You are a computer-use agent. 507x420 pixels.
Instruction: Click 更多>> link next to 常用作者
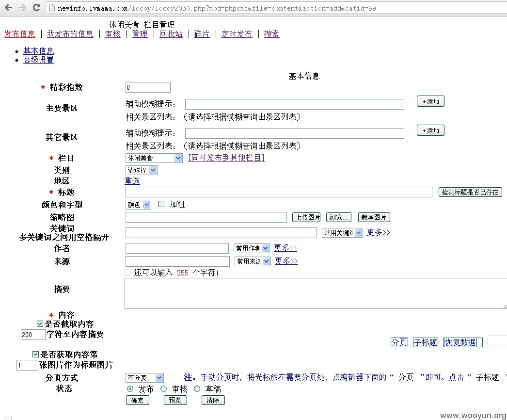pos(285,248)
